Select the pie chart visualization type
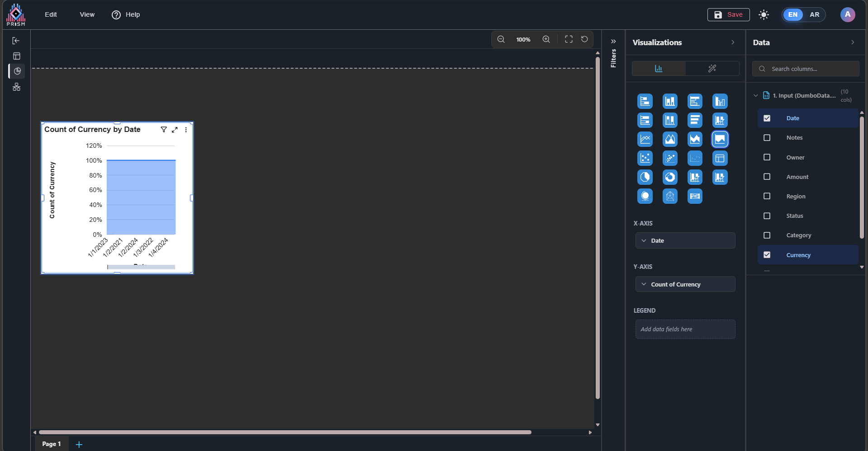Screen dimensions: 868x451 [645, 177]
